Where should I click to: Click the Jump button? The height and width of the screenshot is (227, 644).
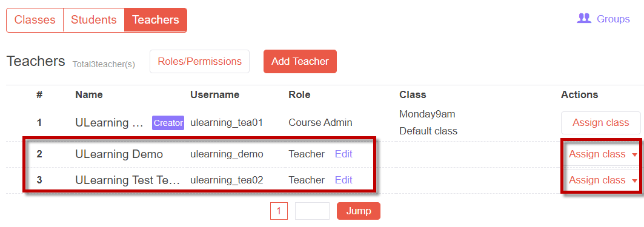click(x=359, y=211)
